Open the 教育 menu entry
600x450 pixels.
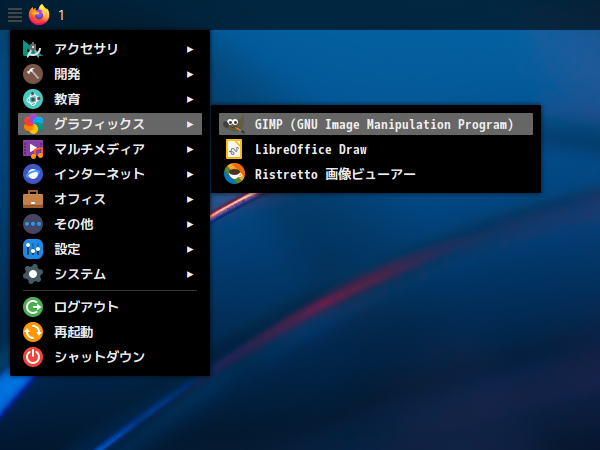(110, 99)
